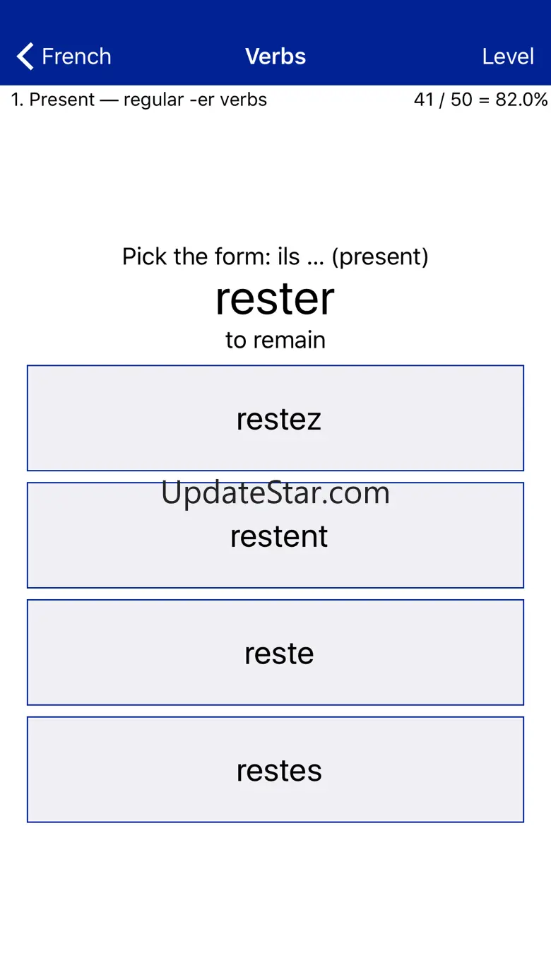The width and height of the screenshot is (551, 980).
Task: Tap the lesson number '1.' label
Action: coord(18,100)
